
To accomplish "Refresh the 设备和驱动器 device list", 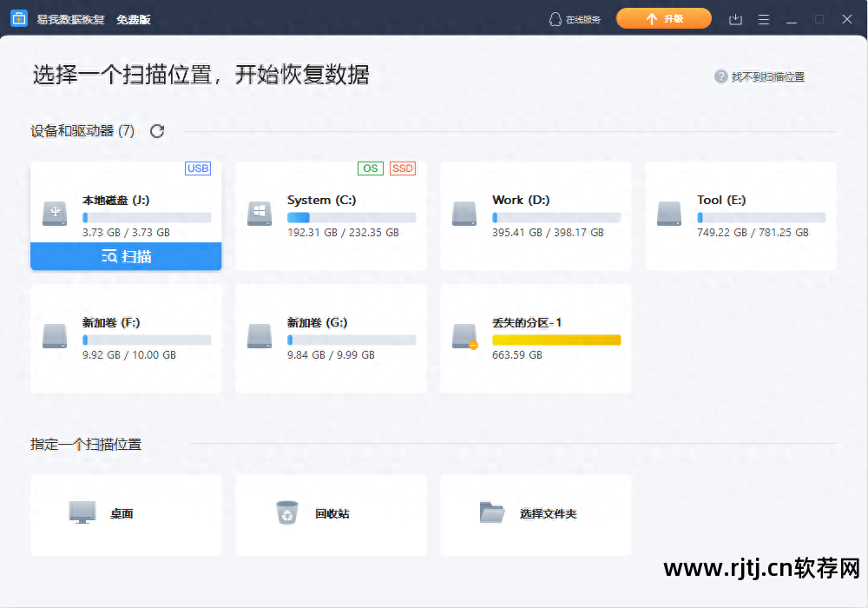I will click(x=156, y=130).
